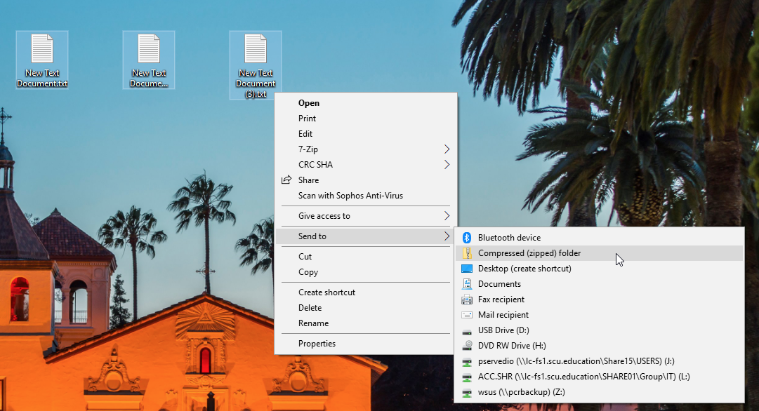Expand the 7-Zip submenu arrow
Screen dimensions: 759x411
(446, 149)
